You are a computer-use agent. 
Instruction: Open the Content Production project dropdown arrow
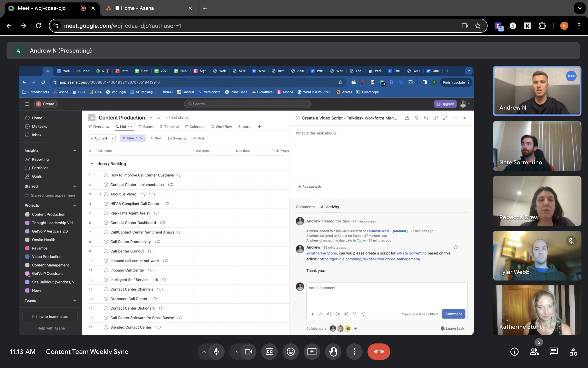click(151, 118)
